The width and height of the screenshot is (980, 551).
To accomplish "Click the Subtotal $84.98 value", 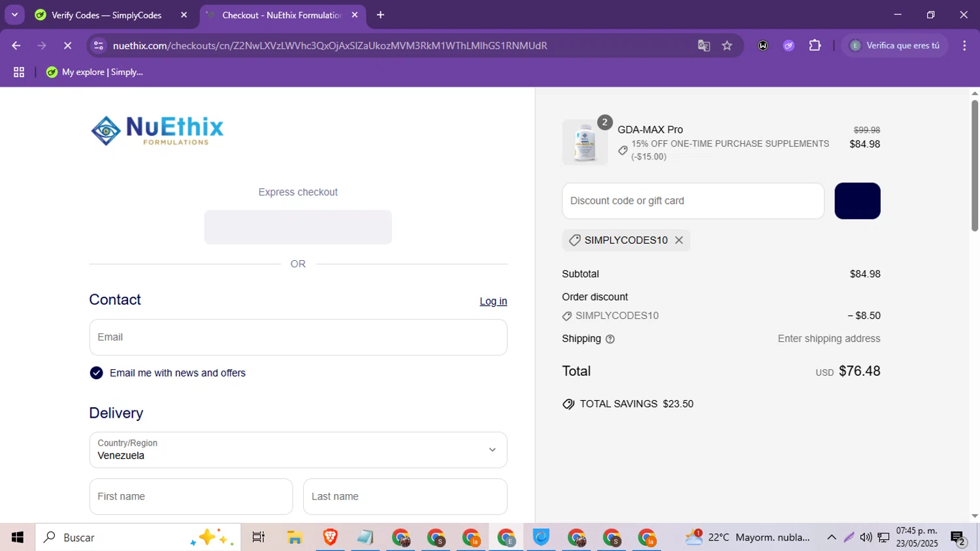I will (865, 274).
